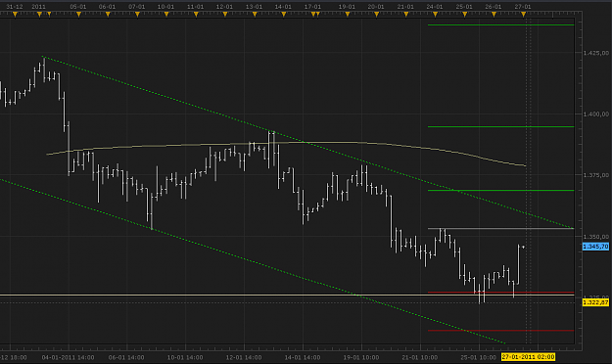The image size is (612, 364).
Task: Click the 14-01 14:00 time label
Action: click(x=303, y=357)
